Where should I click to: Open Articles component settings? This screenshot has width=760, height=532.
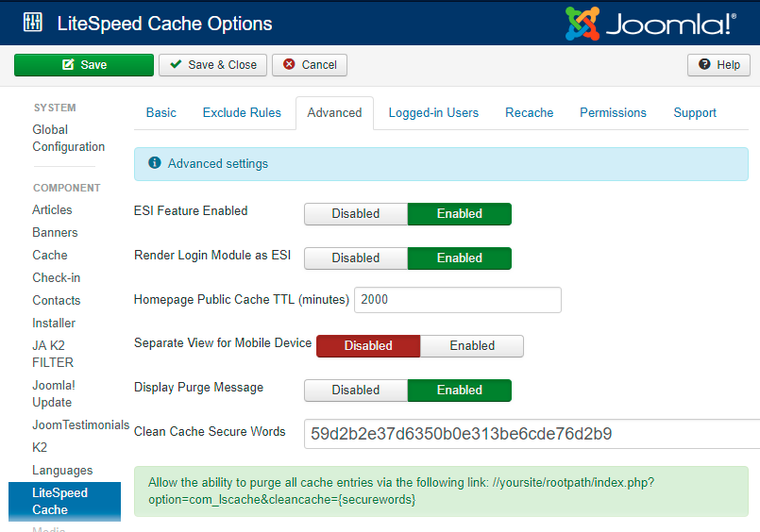[52, 209]
